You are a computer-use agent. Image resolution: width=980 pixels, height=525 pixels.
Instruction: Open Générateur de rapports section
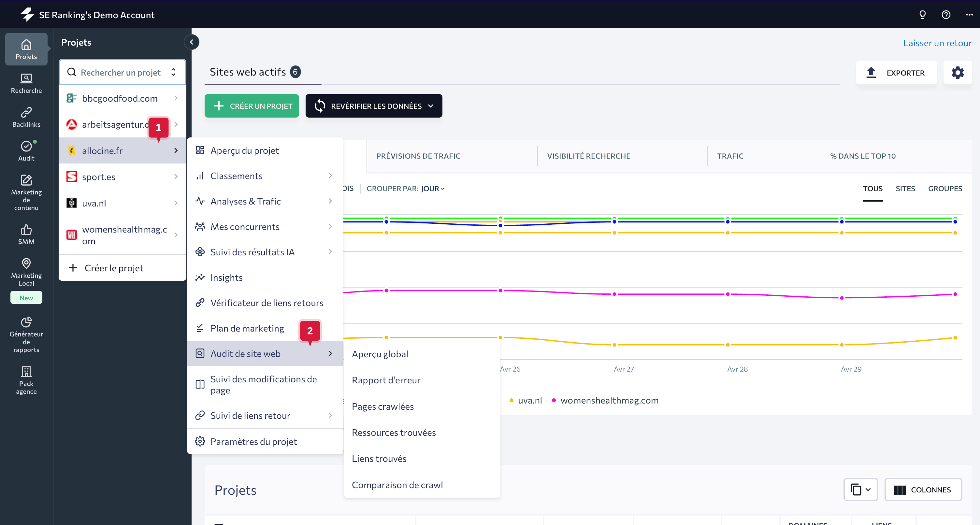coord(26,334)
